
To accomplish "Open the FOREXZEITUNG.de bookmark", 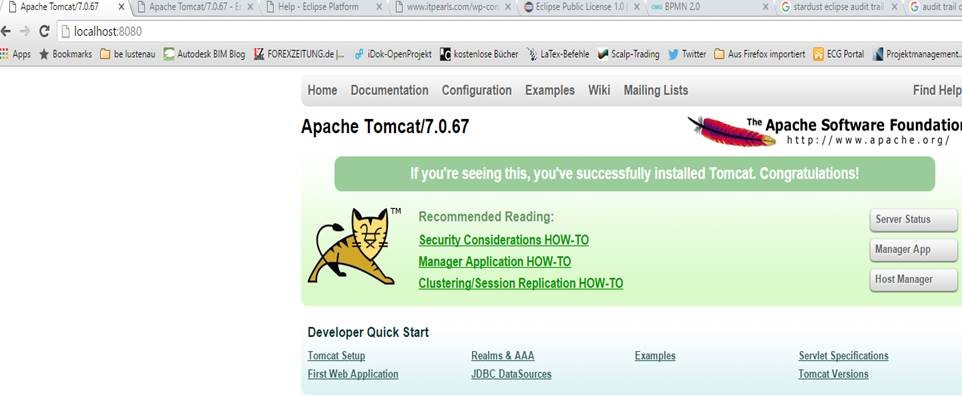I will tap(300, 54).
